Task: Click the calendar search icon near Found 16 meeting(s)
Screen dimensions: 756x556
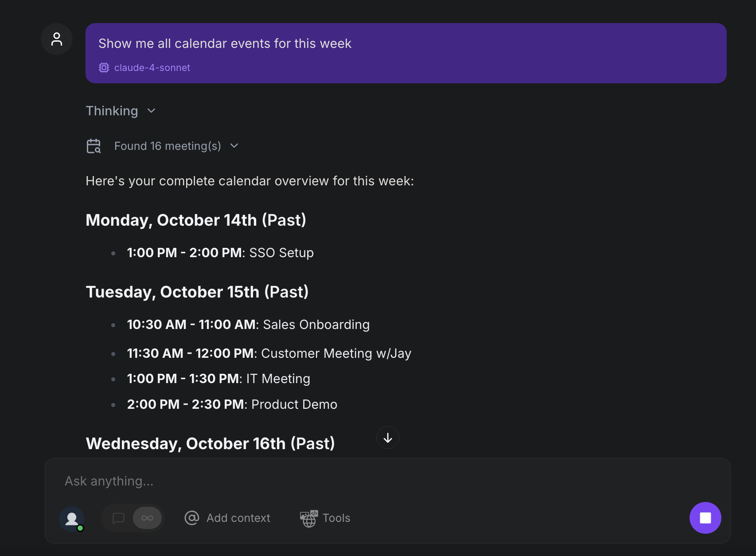Action: (94, 146)
